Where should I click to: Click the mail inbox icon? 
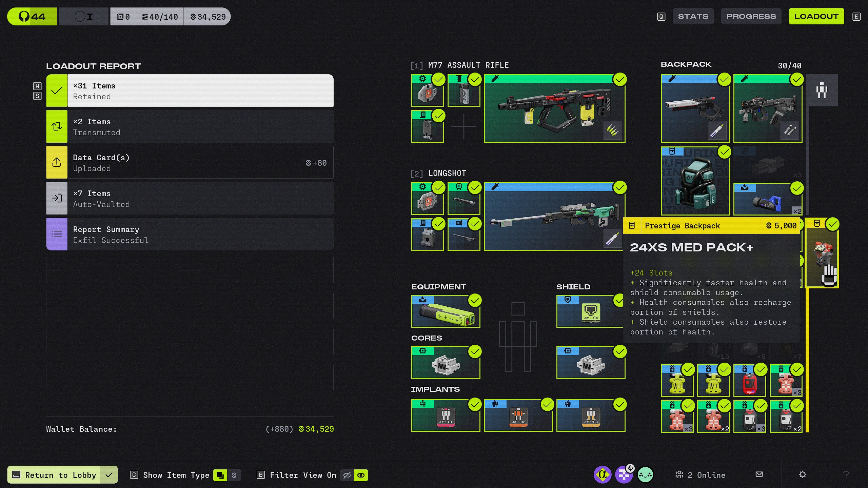click(759, 474)
